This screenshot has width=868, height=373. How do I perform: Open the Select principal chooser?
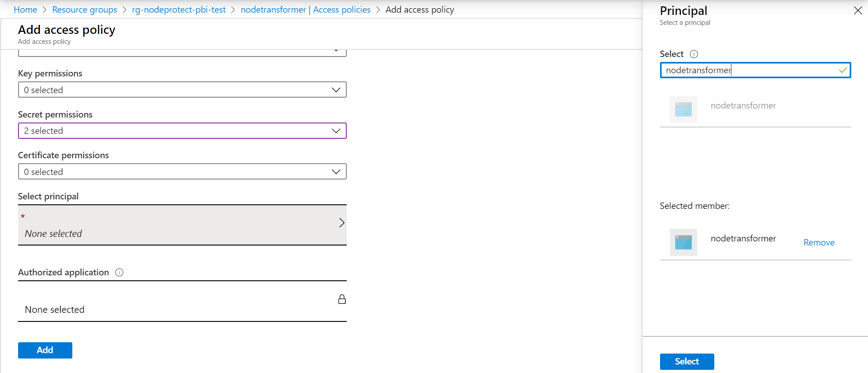(x=182, y=225)
